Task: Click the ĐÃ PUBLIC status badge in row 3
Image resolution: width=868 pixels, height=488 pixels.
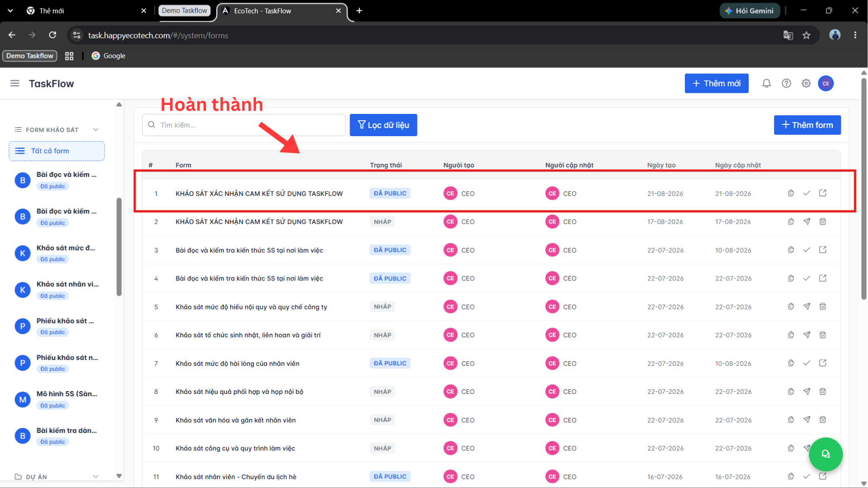Action: click(390, 250)
